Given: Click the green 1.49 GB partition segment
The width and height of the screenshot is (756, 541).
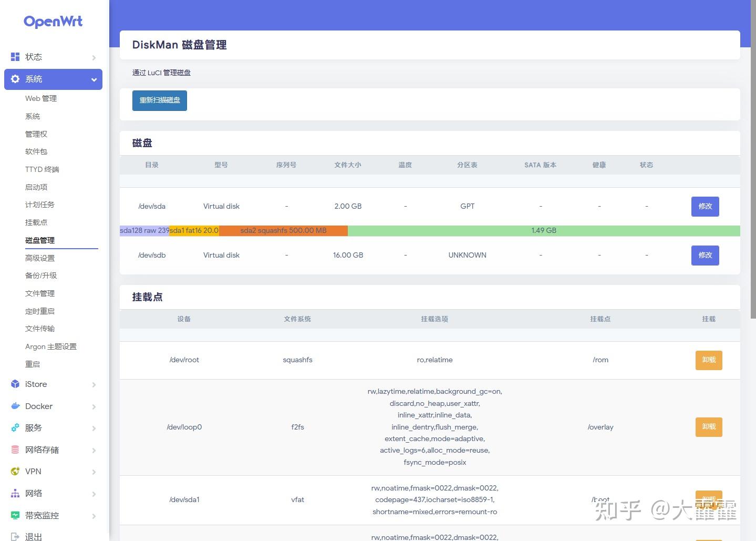Looking at the screenshot, I should (543, 230).
